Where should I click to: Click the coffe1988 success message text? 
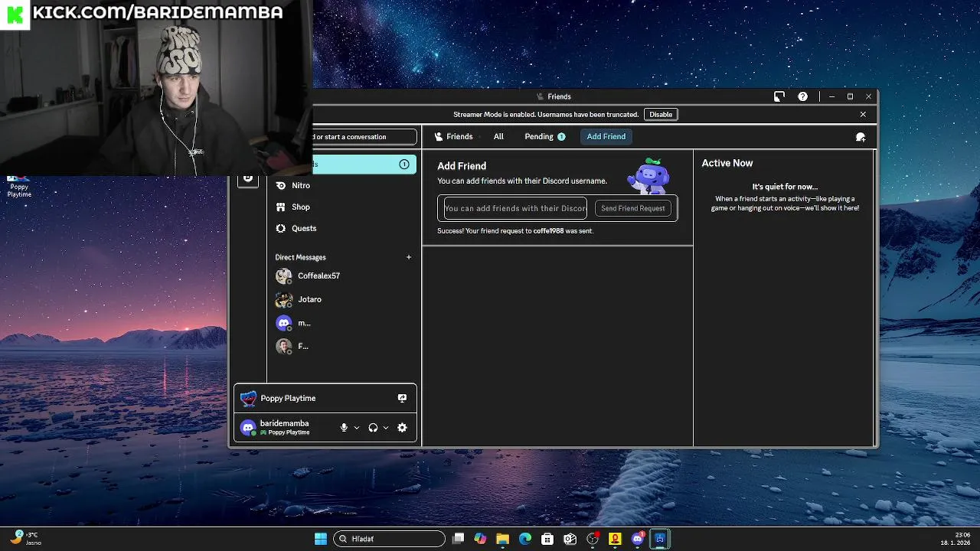click(x=515, y=230)
